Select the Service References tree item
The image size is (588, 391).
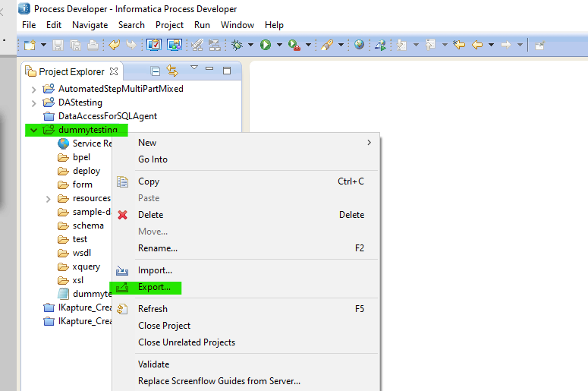[84, 143]
